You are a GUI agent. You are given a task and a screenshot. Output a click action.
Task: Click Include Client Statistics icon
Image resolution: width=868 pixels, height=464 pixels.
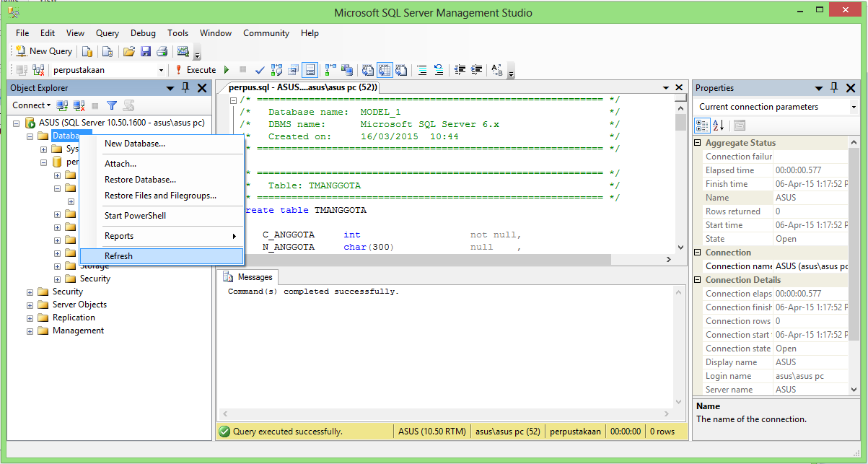[347, 70]
